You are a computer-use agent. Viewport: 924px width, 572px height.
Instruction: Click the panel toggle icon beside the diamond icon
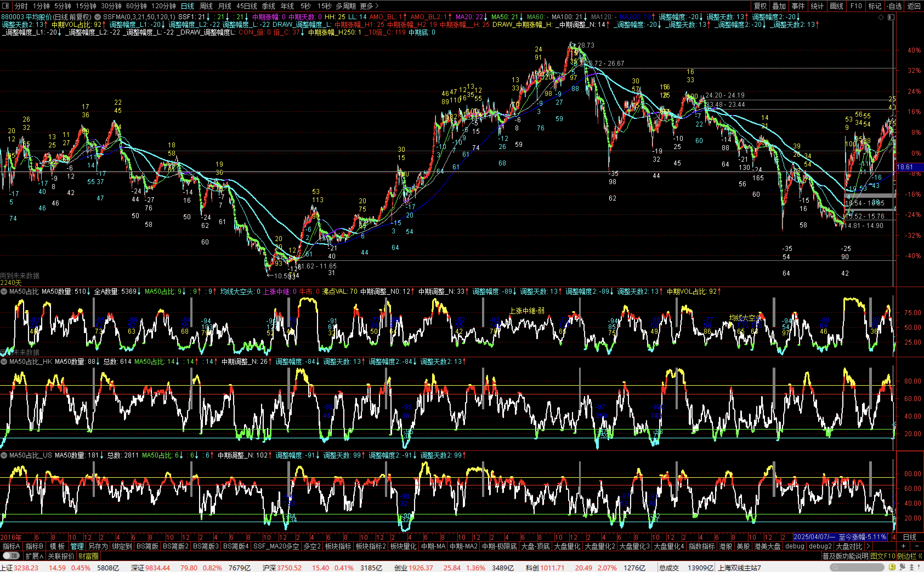891,17
